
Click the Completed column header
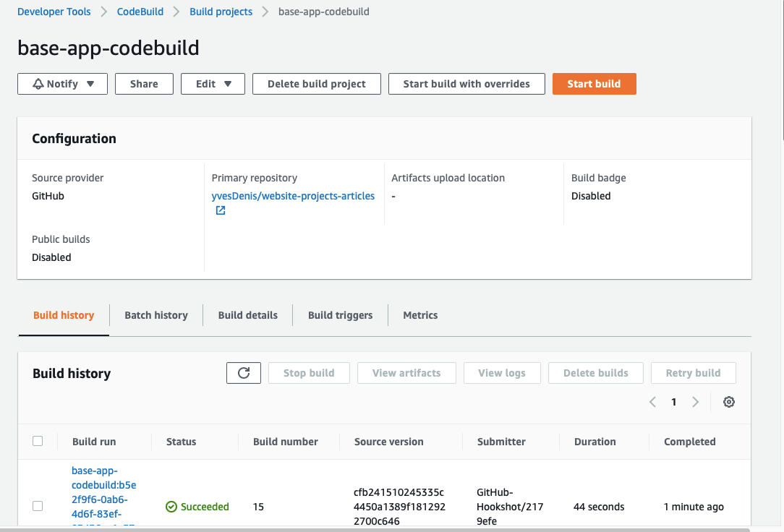tap(689, 442)
